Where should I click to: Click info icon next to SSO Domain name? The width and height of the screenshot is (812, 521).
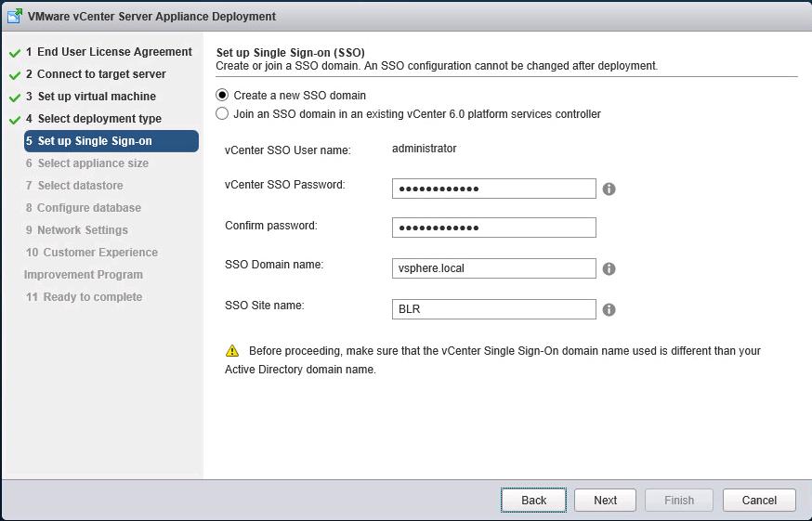pos(609,269)
